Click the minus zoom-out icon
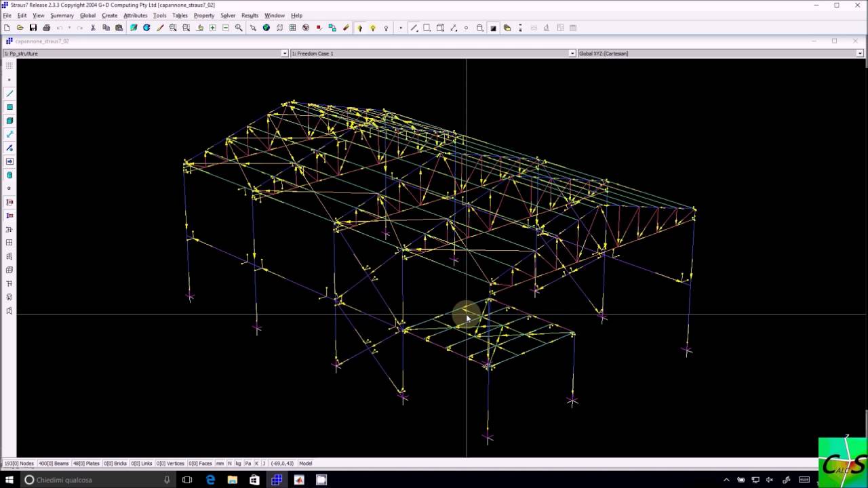The image size is (868, 488). (226, 28)
